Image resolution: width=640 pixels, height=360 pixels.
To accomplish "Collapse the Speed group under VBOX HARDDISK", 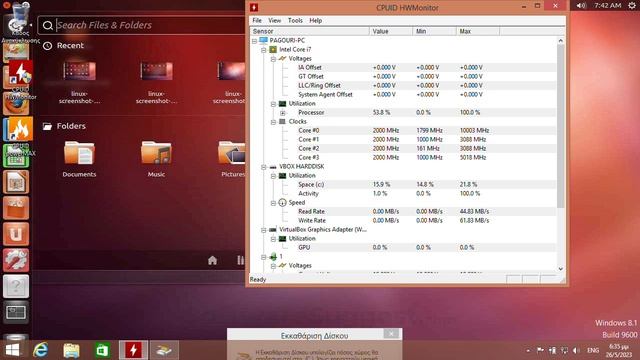I will (273, 203).
